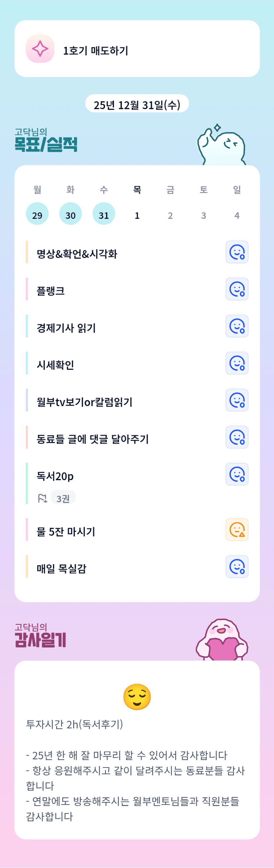
Task: Select Monday 29 in the week calendar
Action: pyautogui.click(x=37, y=214)
